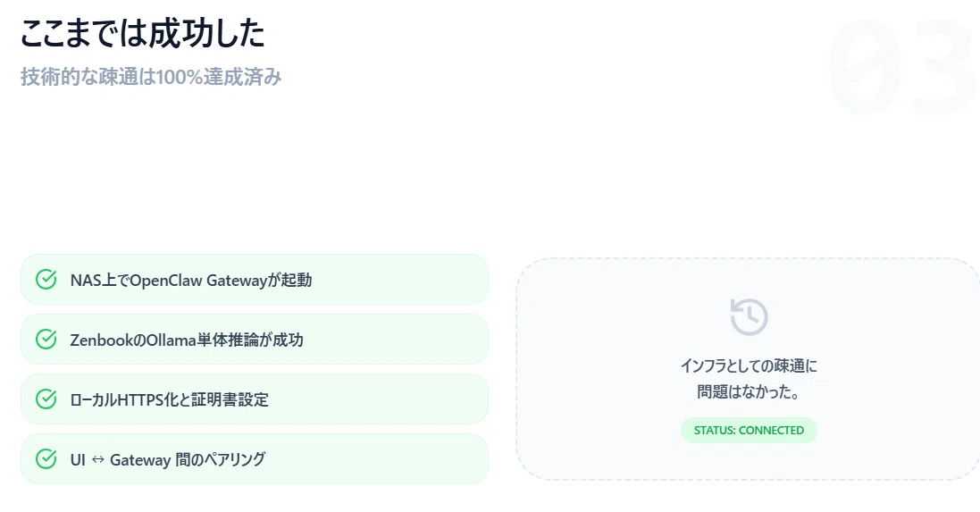The image size is (980, 512).
Task: Click the text 問題はなかった。
Action: pos(749,392)
